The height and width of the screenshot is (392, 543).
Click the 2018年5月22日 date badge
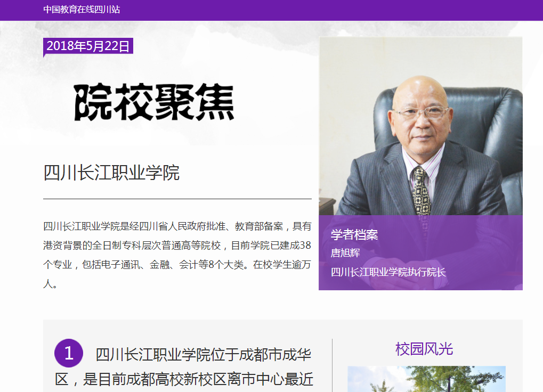coord(88,46)
